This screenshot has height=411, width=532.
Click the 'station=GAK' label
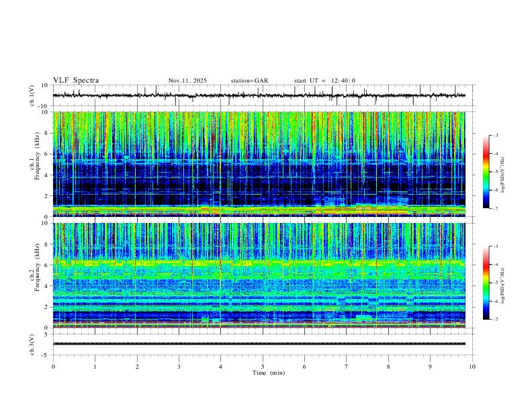[249, 81]
